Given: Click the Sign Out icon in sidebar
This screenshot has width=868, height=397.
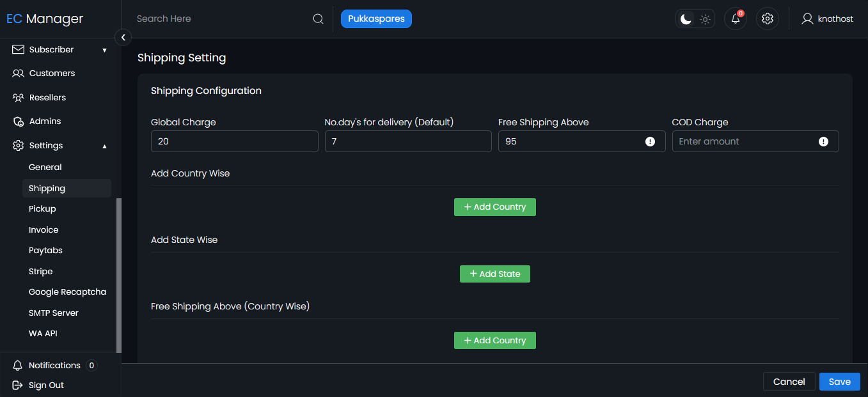Looking at the screenshot, I should [18, 385].
